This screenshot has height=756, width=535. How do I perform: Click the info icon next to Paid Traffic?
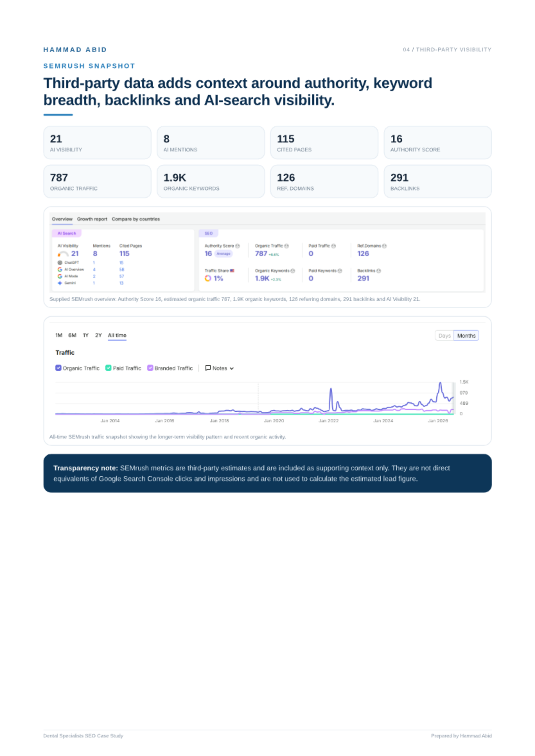[334, 246]
